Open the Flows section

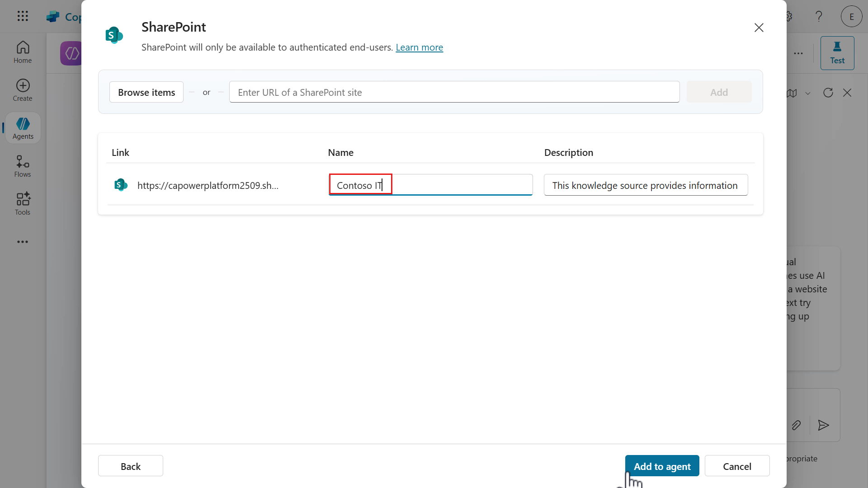point(22,165)
